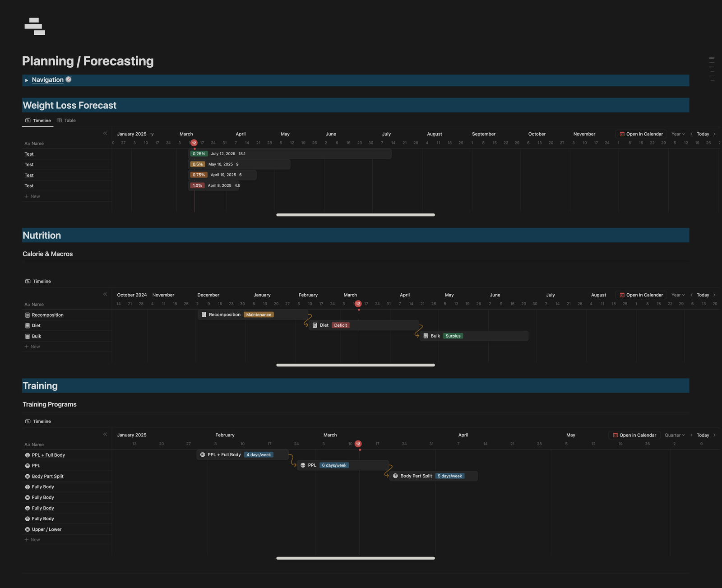
Task: Open the Quarter scale dropdown in Training Programs
Action: point(675,435)
